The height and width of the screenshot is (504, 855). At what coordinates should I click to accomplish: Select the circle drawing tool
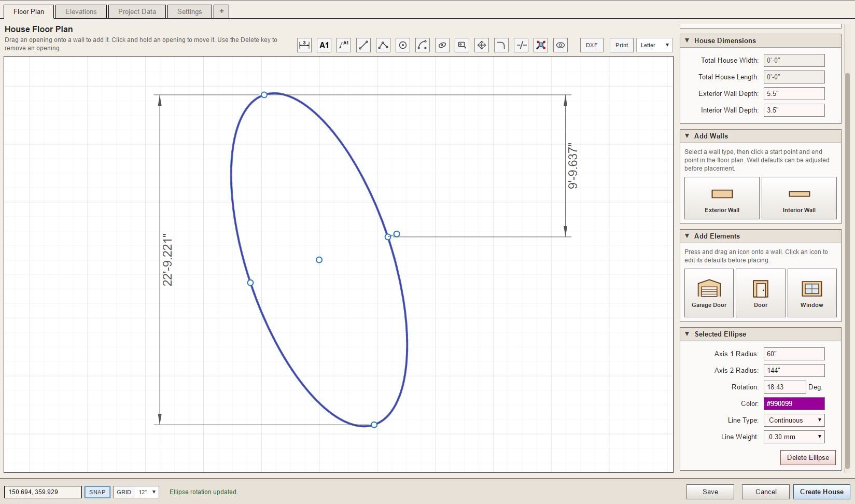[403, 45]
